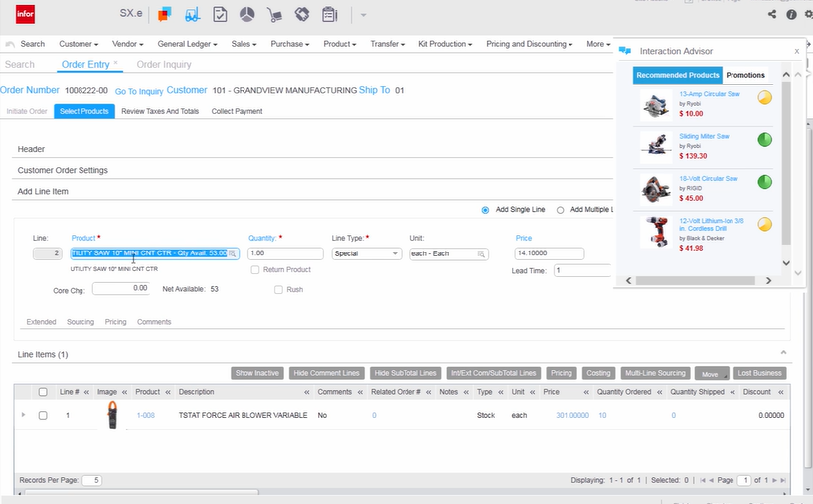The image size is (813, 504).
Task: Toggle the select-all checkbox in line items header
Action: 43,392
